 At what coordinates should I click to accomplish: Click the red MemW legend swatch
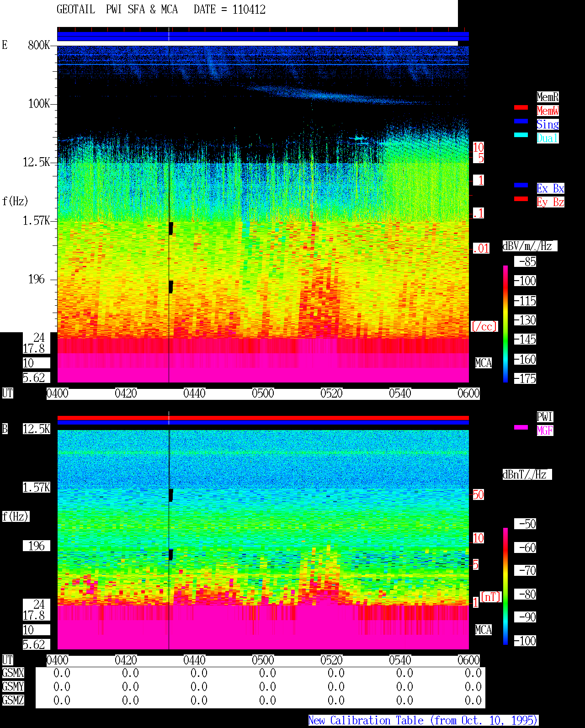pyautogui.click(x=521, y=107)
